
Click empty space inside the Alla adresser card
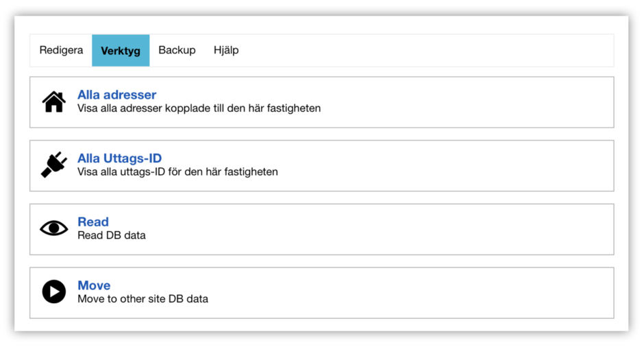tap(466, 102)
